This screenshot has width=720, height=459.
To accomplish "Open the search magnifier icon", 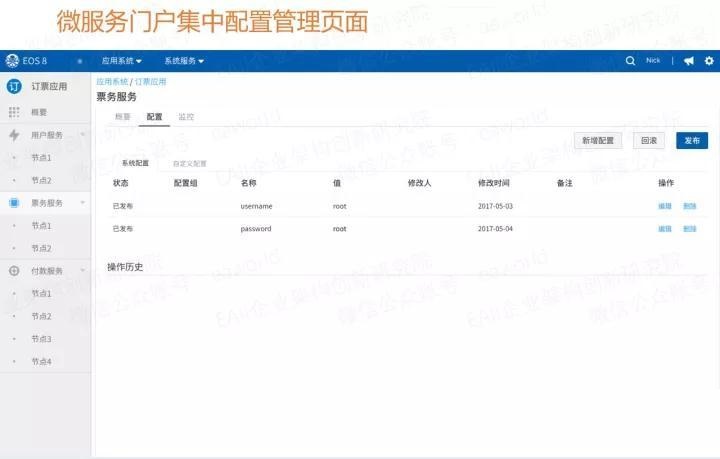I will [x=630, y=61].
